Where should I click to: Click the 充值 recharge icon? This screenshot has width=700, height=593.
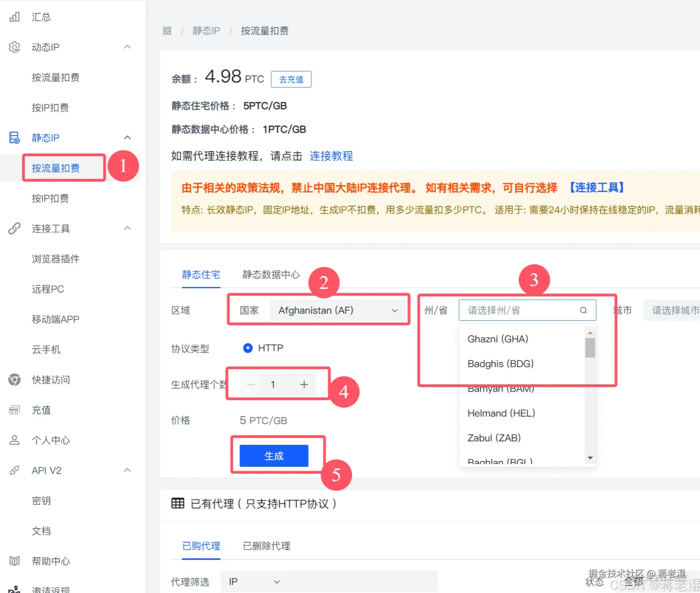pos(14,410)
